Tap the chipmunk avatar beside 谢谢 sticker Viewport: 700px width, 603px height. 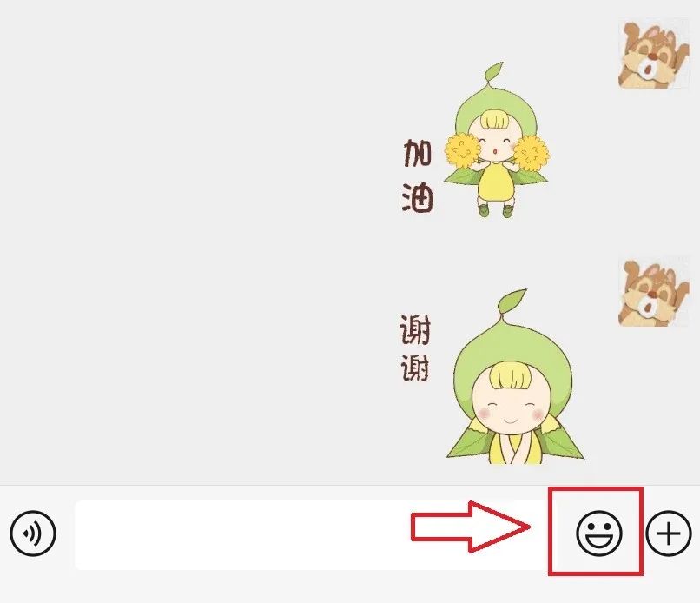[x=654, y=292]
